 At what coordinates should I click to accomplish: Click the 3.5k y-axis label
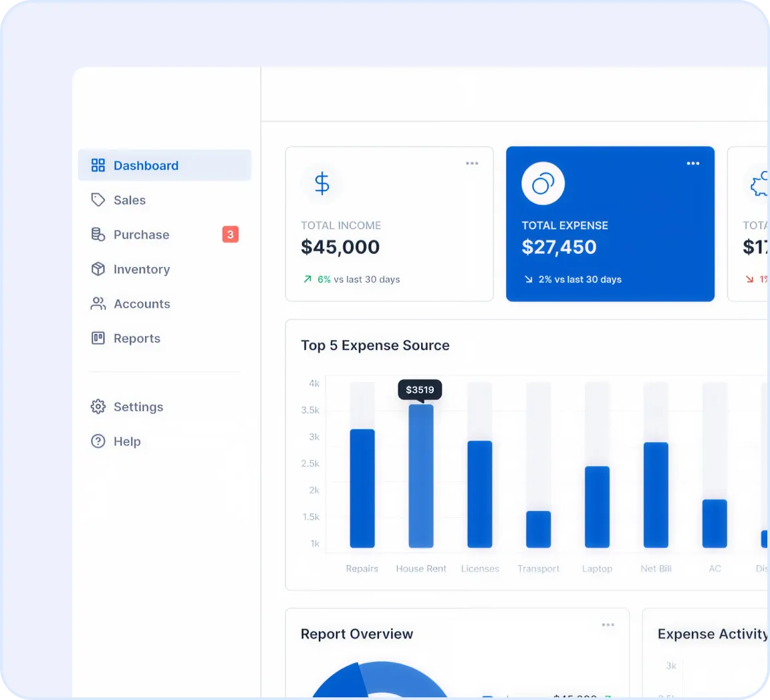point(310,410)
